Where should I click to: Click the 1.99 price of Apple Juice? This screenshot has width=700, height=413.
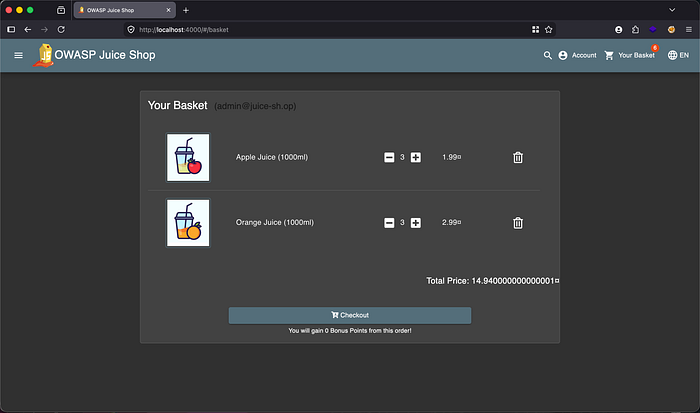pyautogui.click(x=451, y=157)
